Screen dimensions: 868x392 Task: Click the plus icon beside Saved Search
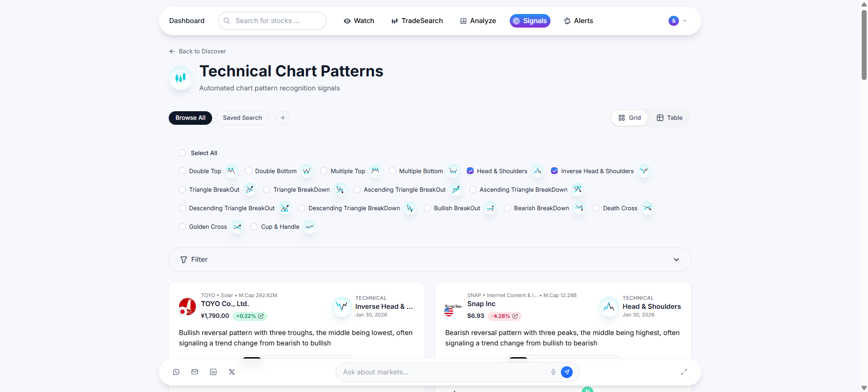coord(283,118)
